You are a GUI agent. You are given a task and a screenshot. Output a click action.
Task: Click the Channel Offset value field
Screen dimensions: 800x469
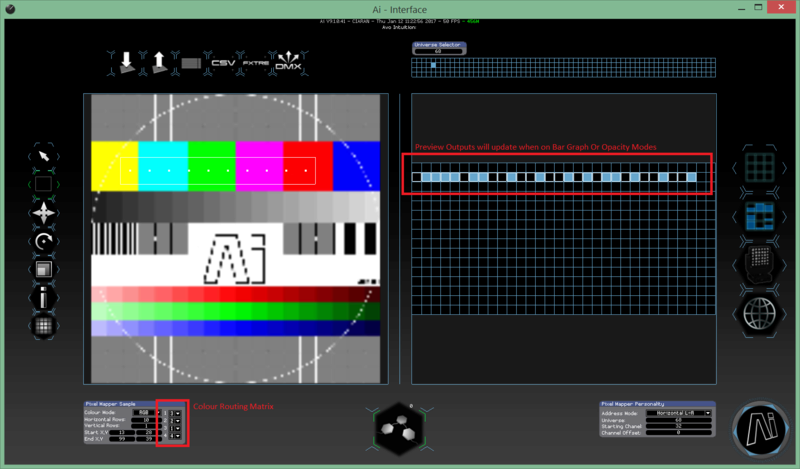679,432
